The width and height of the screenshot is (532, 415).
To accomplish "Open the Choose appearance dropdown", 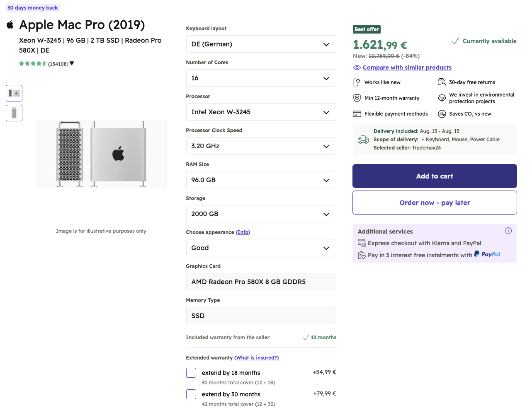I will pos(261,248).
